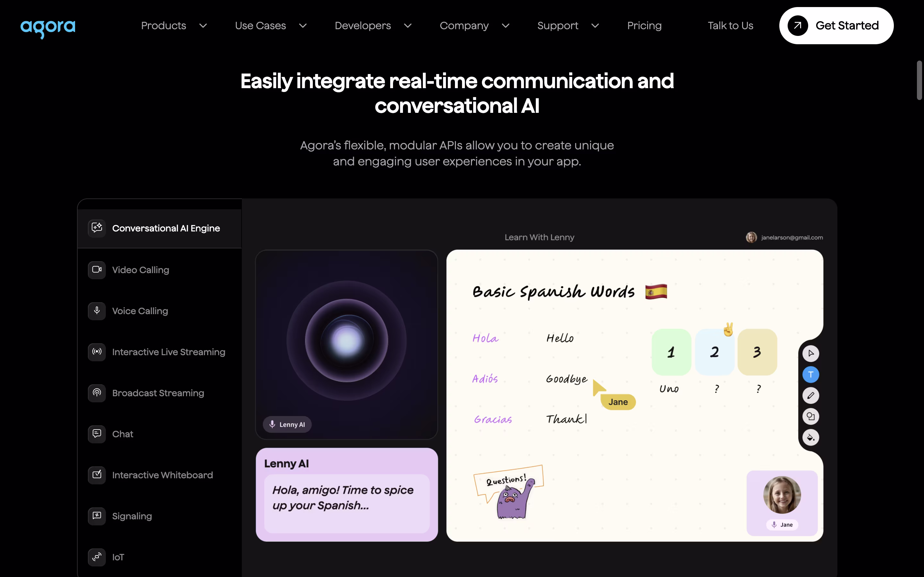This screenshot has height=577, width=924.
Task: Open the Pricing link
Action: pyautogui.click(x=644, y=26)
